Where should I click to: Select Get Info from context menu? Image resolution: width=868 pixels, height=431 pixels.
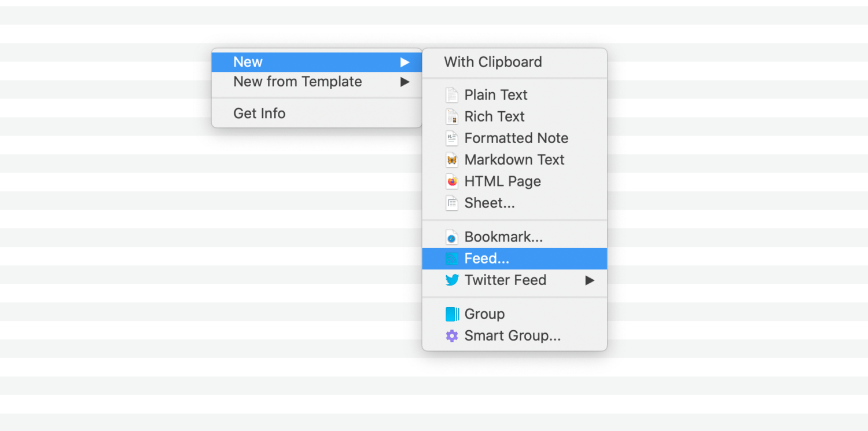point(317,114)
